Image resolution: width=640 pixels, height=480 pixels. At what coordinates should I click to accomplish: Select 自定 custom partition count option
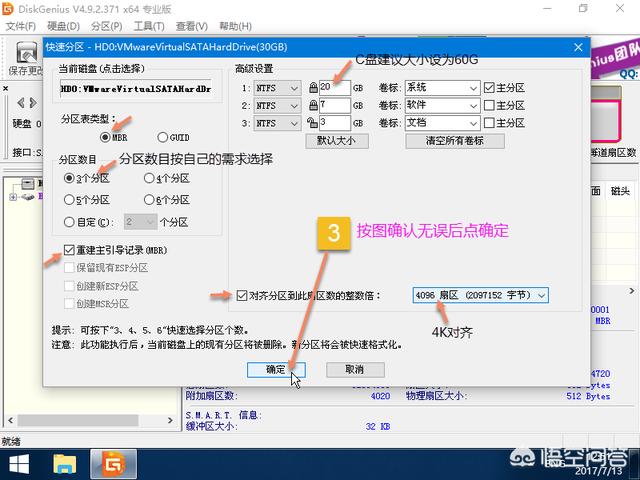(69, 222)
